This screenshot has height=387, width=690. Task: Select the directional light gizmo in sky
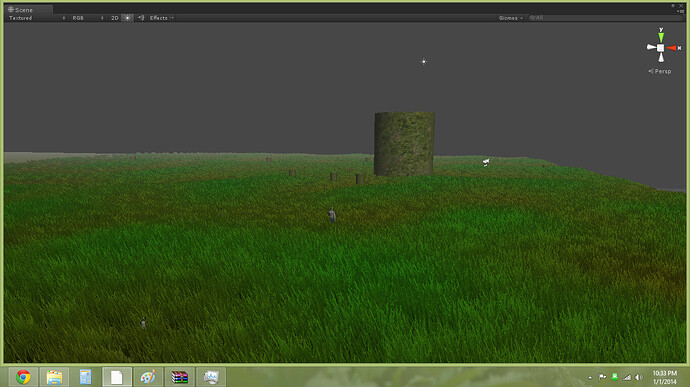click(x=424, y=62)
